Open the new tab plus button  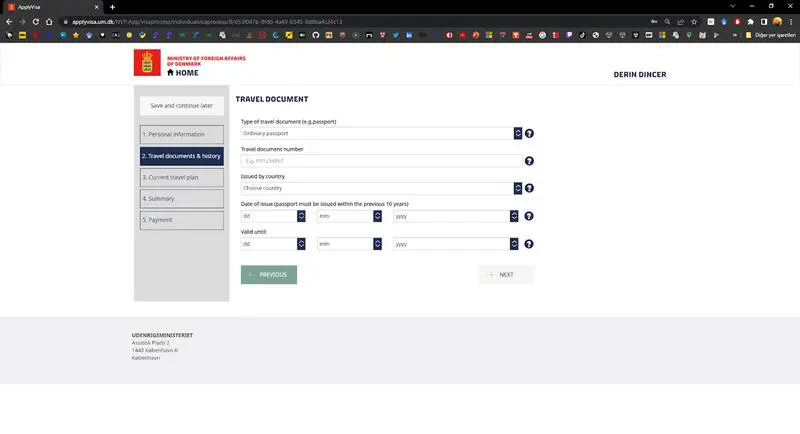[112, 7]
